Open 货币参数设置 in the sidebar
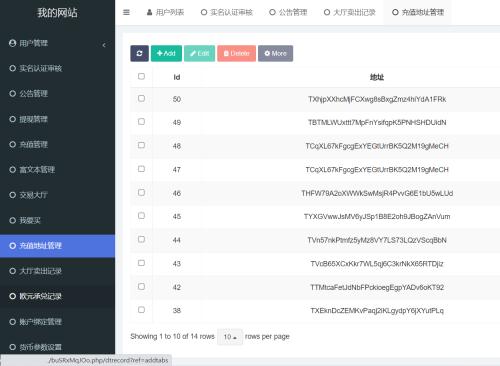The height and width of the screenshot is (366, 500). pyautogui.click(x=57, y=347)
